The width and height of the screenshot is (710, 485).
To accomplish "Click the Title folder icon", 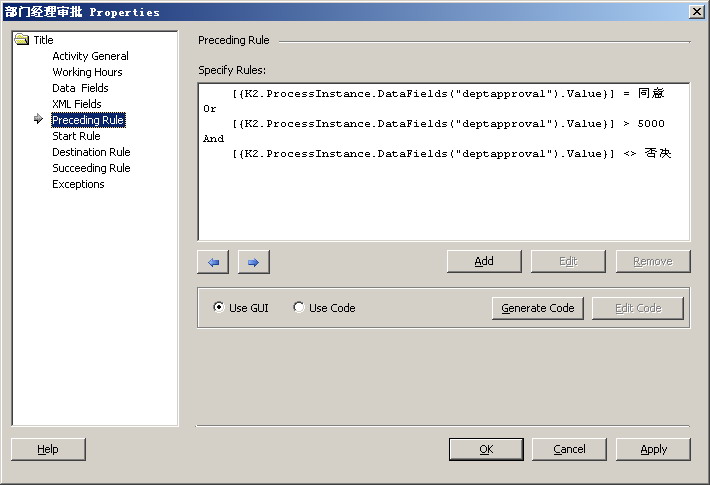I will tap(21, 40).
